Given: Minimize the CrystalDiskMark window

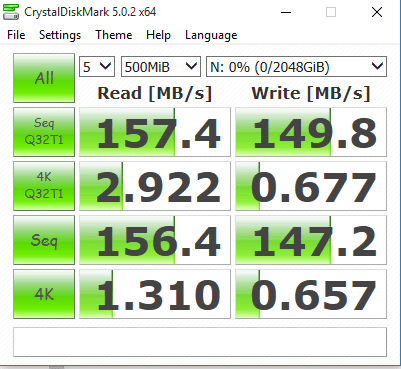Looking at the screenshot, I should pos(286,13).
